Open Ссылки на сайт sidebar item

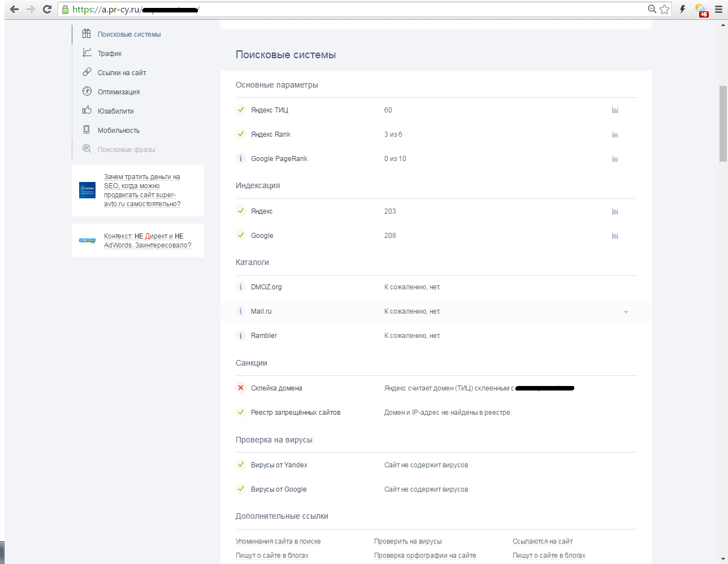pyautogui.click(x=122, y=73)
